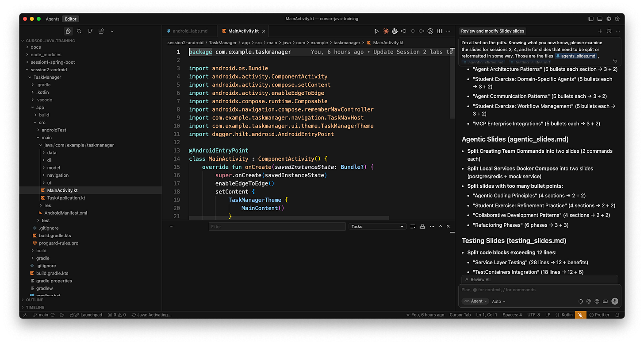Click the orange Claude starburst icon

click(386, 31)
